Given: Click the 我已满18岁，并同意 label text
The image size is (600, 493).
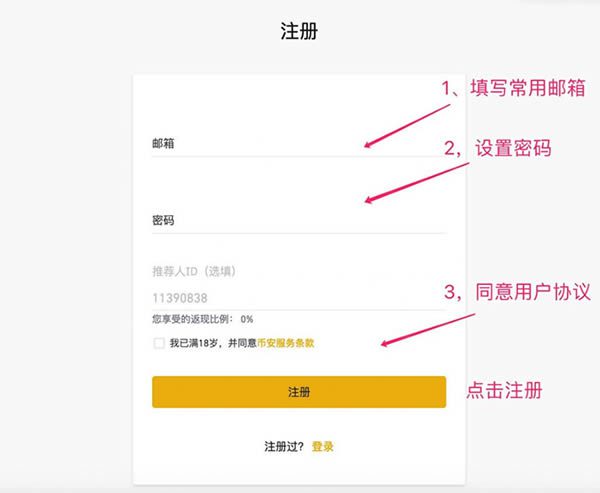Looking at the screenshot, I should click(x=213, y=343).
